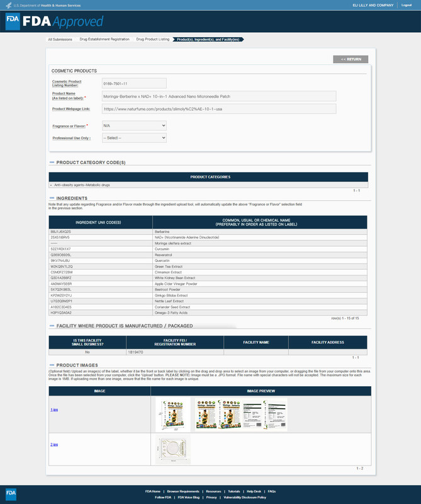
Task: Click the HHS eagle logo
Action: click(9, 5)
